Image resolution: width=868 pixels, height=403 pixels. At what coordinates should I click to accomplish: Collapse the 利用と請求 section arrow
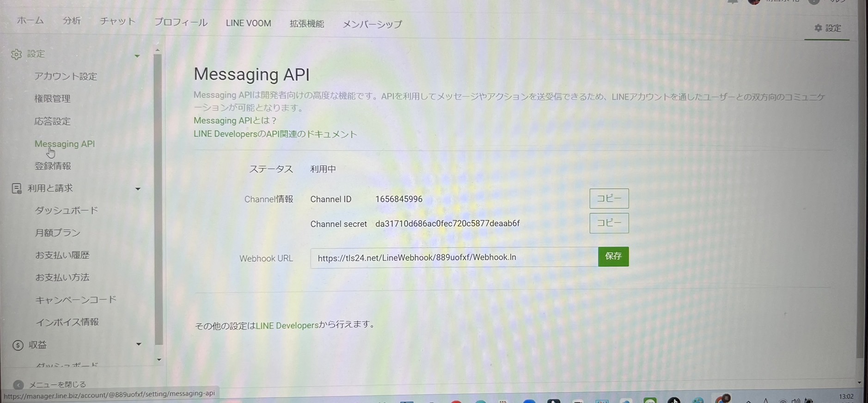click(138, 189)
